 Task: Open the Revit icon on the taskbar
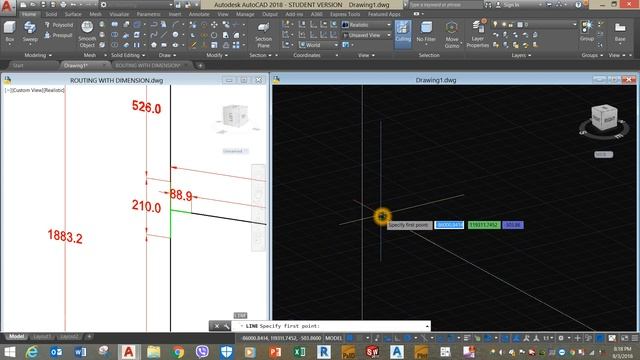pyautogui.click(x=324, y=351)
